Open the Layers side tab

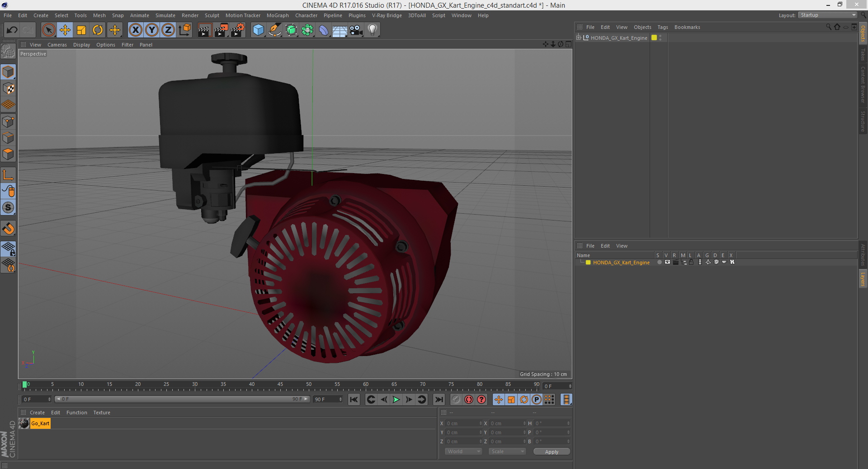(863, 279)
